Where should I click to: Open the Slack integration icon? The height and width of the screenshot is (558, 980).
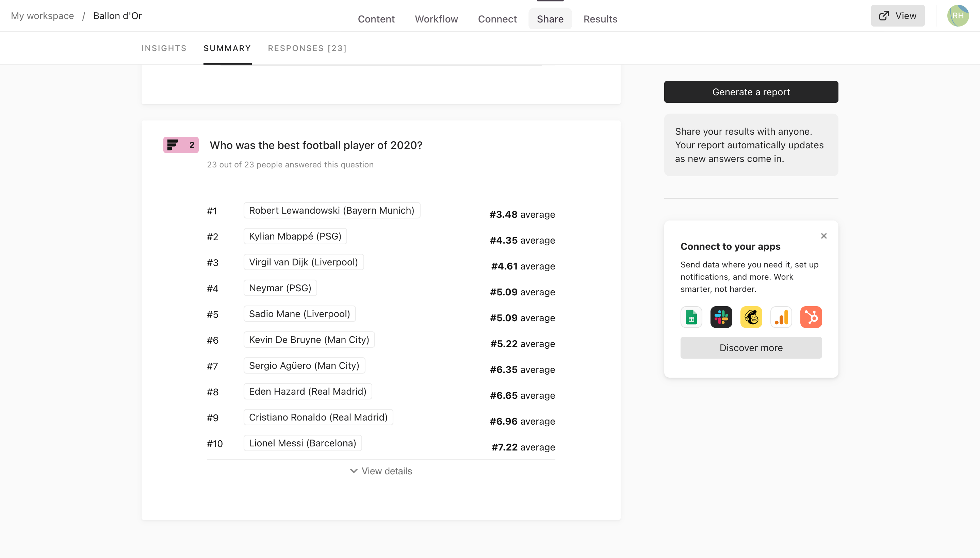pos(721,317)
